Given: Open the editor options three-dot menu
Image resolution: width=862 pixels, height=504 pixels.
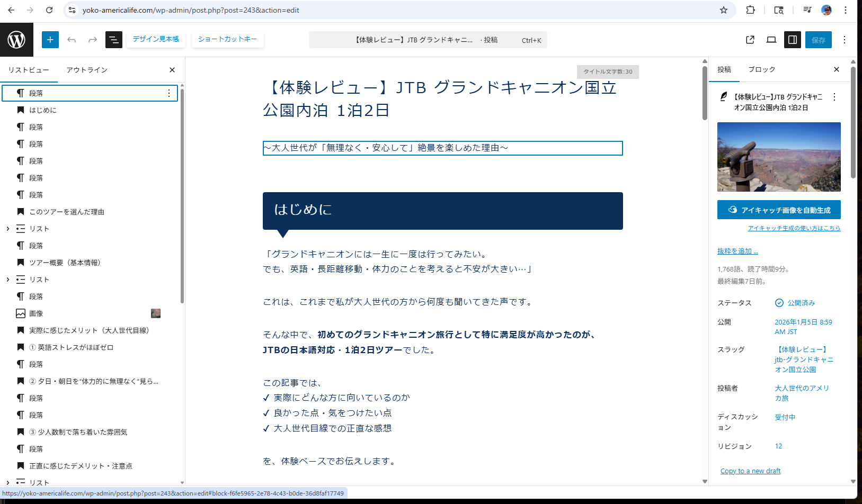Looking at the screenshot, I should point(845,40).
